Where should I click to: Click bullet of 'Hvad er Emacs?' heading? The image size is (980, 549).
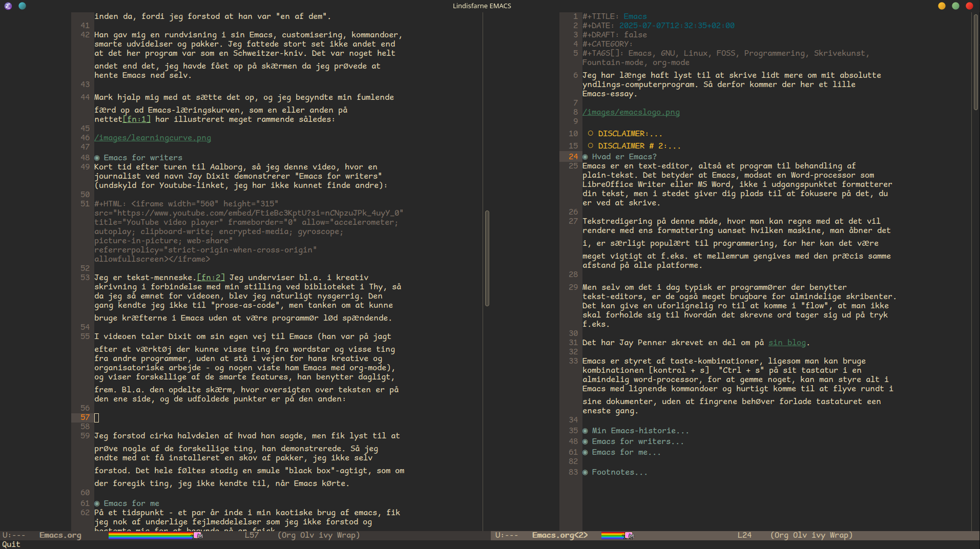coord(585,157)
